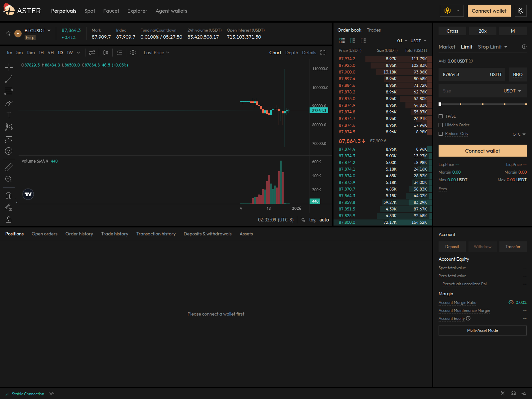The image size is (532, 399).
Task: Open the chart settings gear
Action: pyautogui.click(x=133, y=53)
